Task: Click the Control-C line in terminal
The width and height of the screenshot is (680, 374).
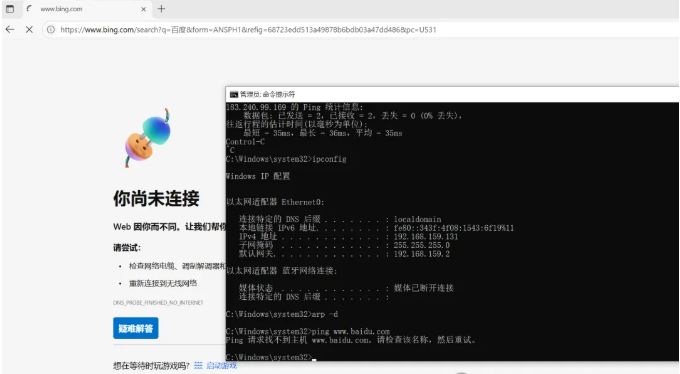Action: tap(245, 141)
